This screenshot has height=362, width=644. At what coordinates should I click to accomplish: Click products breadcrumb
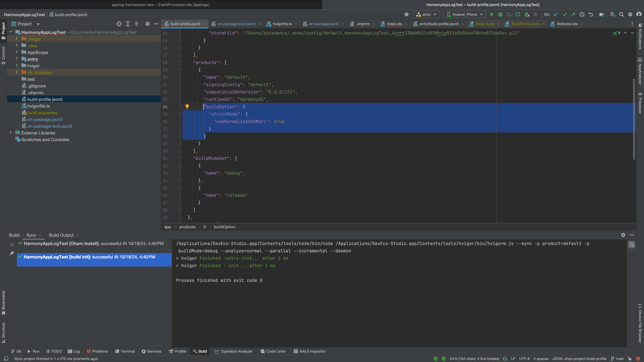pos(187,227)
